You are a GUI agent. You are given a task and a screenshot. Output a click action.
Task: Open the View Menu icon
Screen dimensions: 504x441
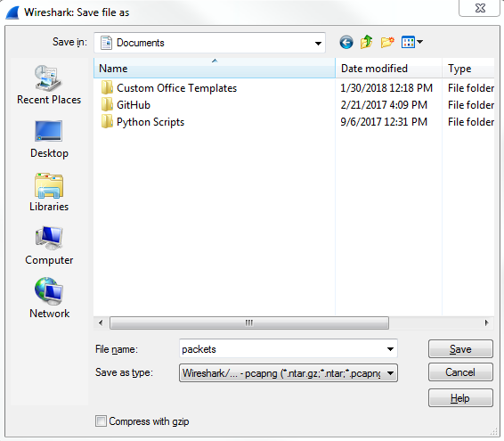412,42
